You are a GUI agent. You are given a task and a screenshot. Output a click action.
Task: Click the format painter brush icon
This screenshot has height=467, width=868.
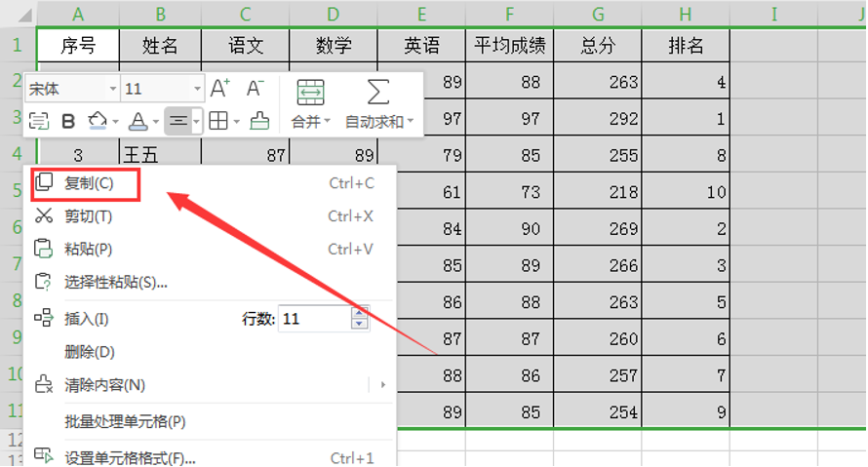point(259,120)
